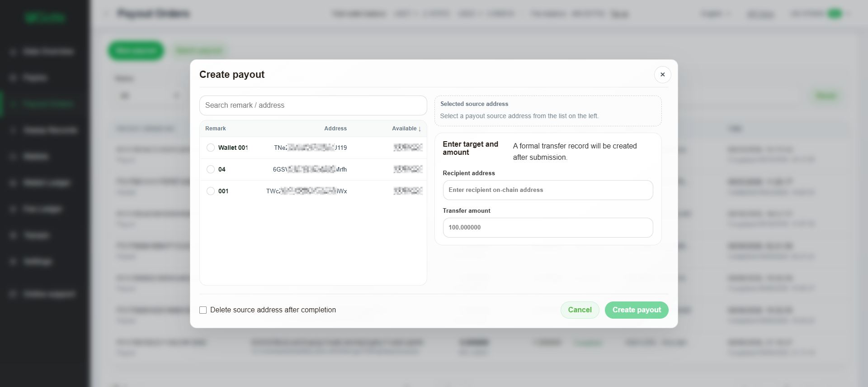Close the Create payout dialog
Screen dimensions: 868x387
[662, 75]
